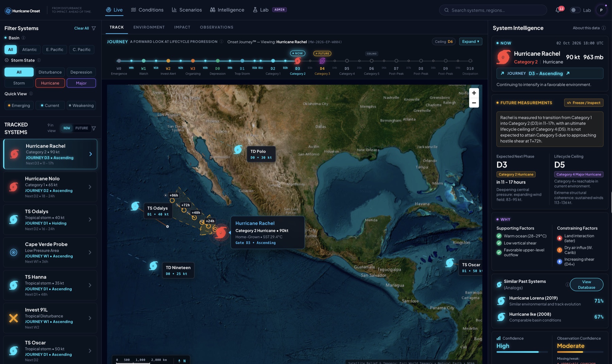Open the Lab nav tab
Image resolution: width=612 pixels, height=364 pixels.
coord(270,10)
